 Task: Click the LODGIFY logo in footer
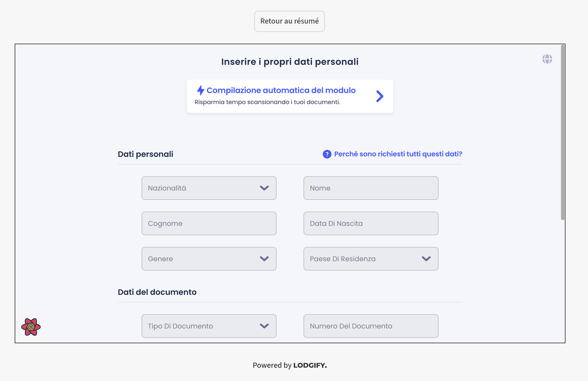point(310,365)
